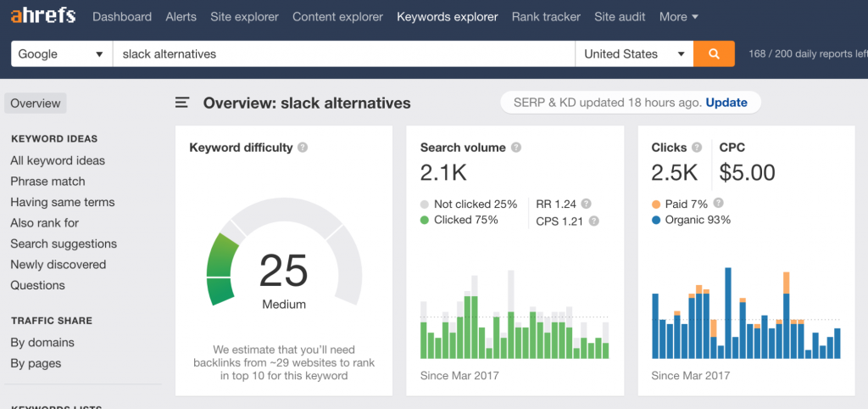Open help icon next to RR 1.24
The height and width of the screenshot is (409, 868).
587,204
